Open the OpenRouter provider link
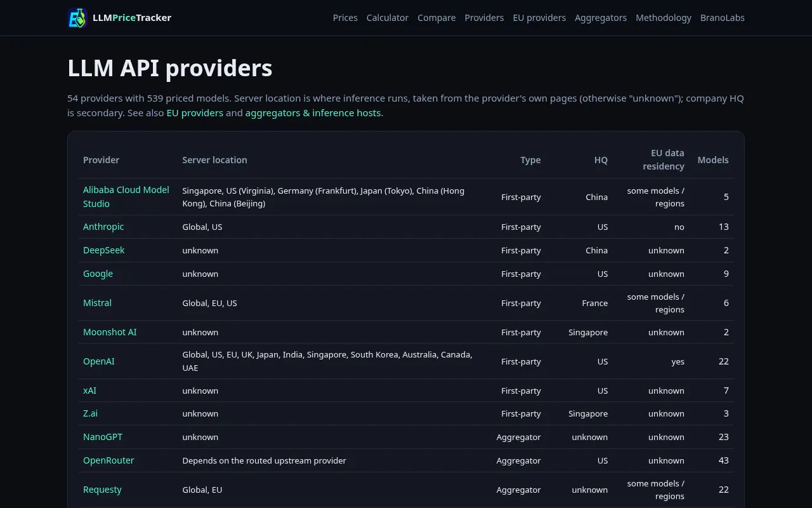Image resolution: width=812 pixels, height=508 pixels. [x=108, y=460]
